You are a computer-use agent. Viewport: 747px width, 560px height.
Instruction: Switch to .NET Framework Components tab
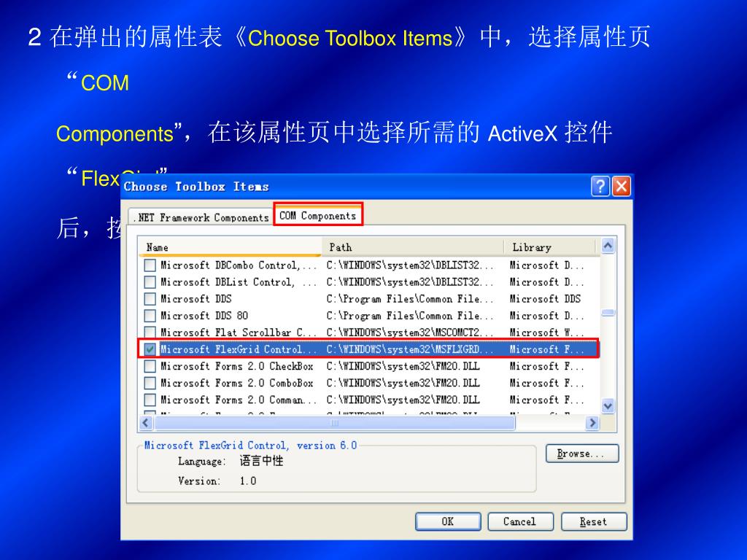(201, 217)
